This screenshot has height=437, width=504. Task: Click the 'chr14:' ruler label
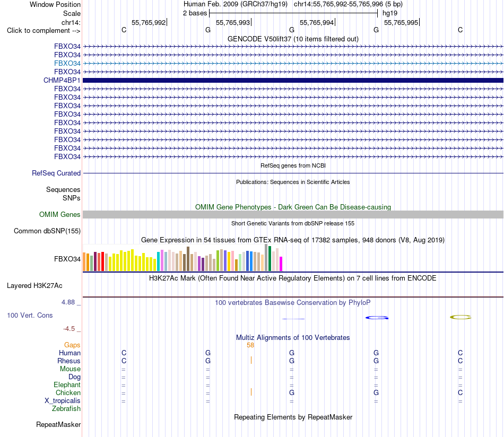pyautogui.click(x=71, y=22)
